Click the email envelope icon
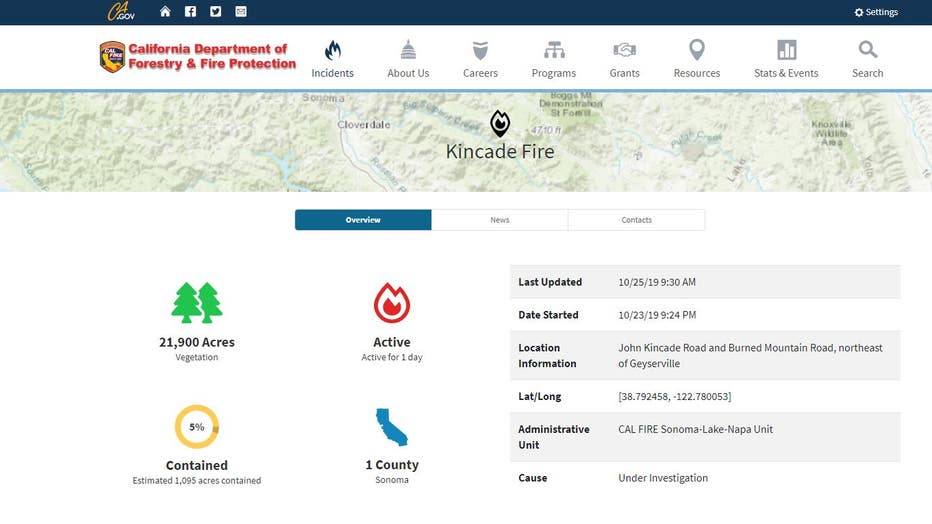The image size is (932, 524). [241, 11]
